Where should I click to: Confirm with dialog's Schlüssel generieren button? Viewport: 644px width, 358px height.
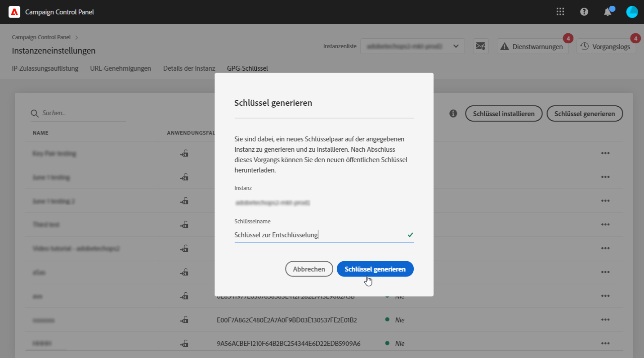coord(375,269)
